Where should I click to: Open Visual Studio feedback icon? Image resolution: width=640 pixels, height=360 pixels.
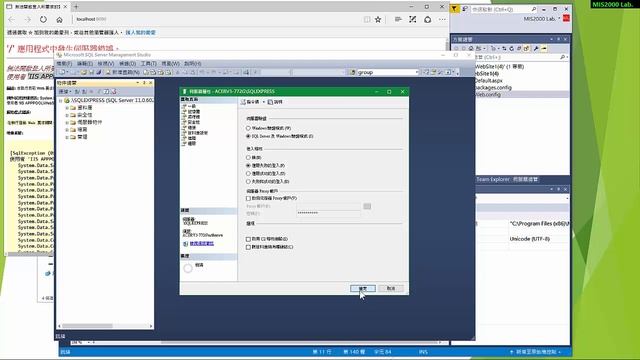(x=464, y=9)
